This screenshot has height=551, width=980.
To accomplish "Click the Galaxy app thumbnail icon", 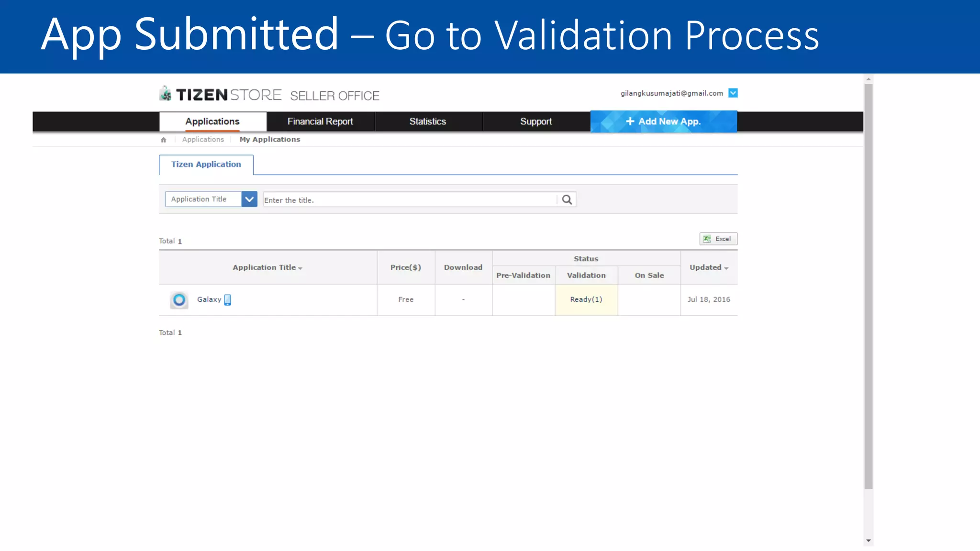I will click(179, 300).
